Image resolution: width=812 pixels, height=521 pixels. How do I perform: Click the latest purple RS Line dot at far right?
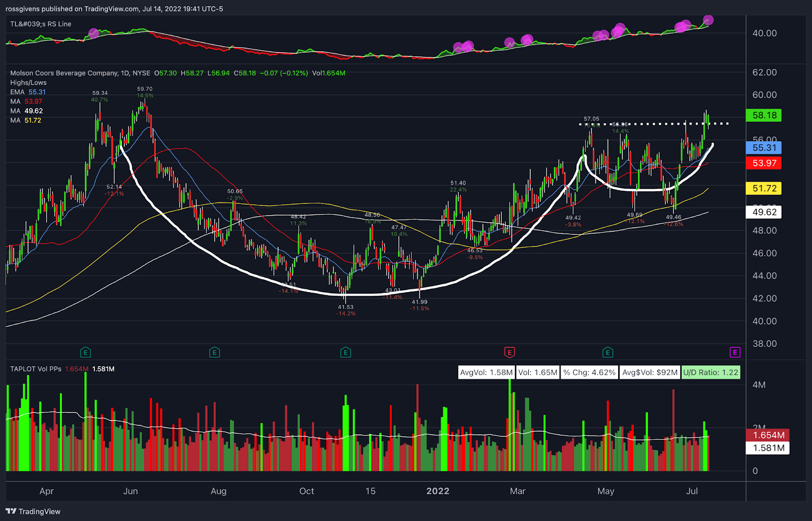pyautogui.click(x=708, y=20)
